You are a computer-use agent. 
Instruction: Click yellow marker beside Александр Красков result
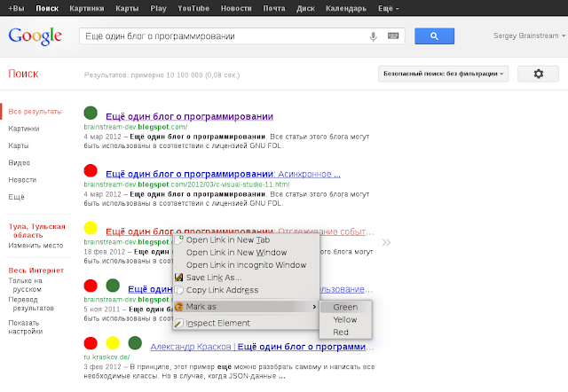point(113,342)
